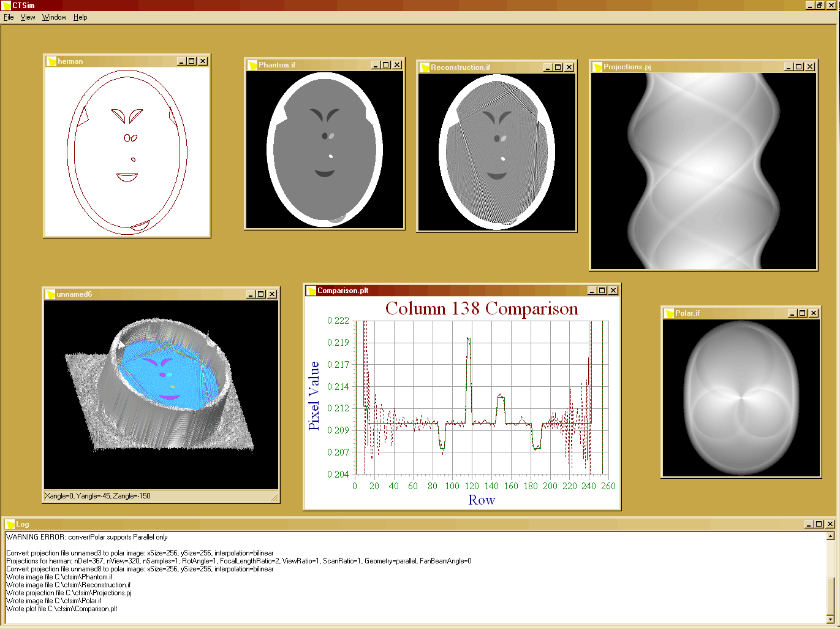Viewport: 840px width, 629px height.
Task: Click the herman window title bar icon
Action: [51, 61]
